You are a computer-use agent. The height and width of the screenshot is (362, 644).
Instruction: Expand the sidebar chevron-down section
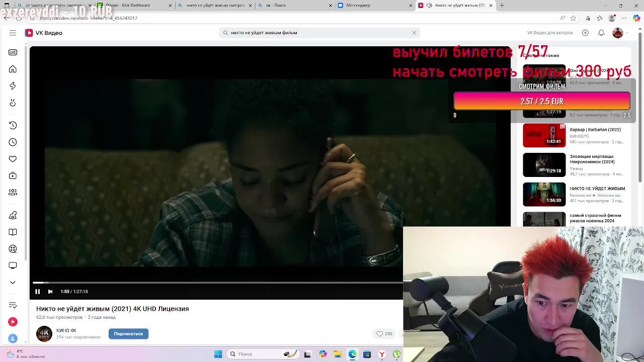(13, 283)
